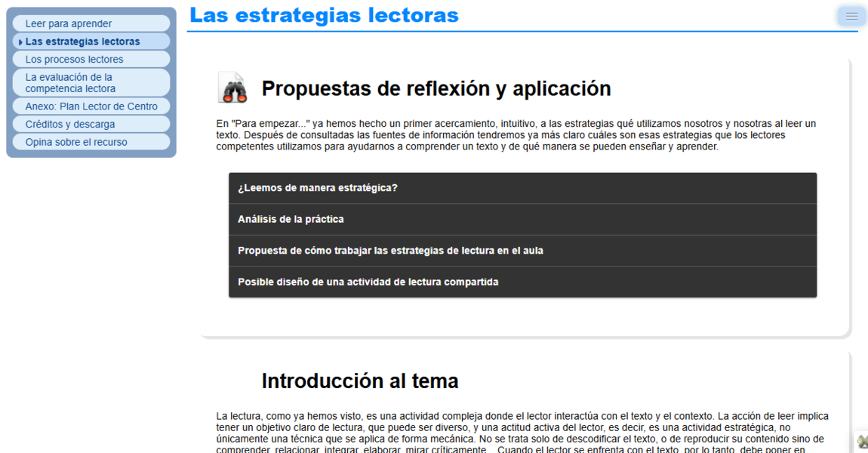This screenshot has height=453, width=868.
Task: Click the paragraph starting "En Para empezar..."
Action: click(516, 135)
